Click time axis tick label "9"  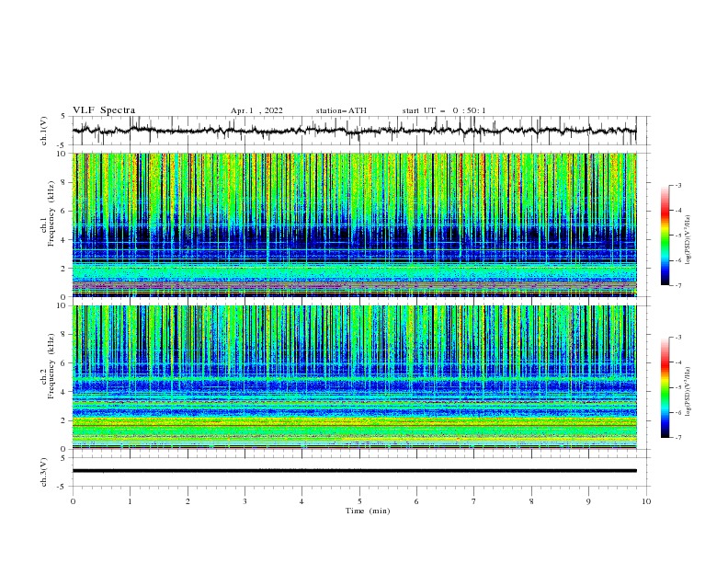pos(588,501)
